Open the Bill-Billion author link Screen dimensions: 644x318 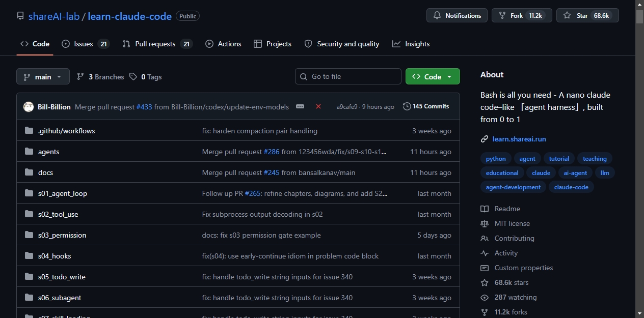pyautogui.click(x=54, y=107)
